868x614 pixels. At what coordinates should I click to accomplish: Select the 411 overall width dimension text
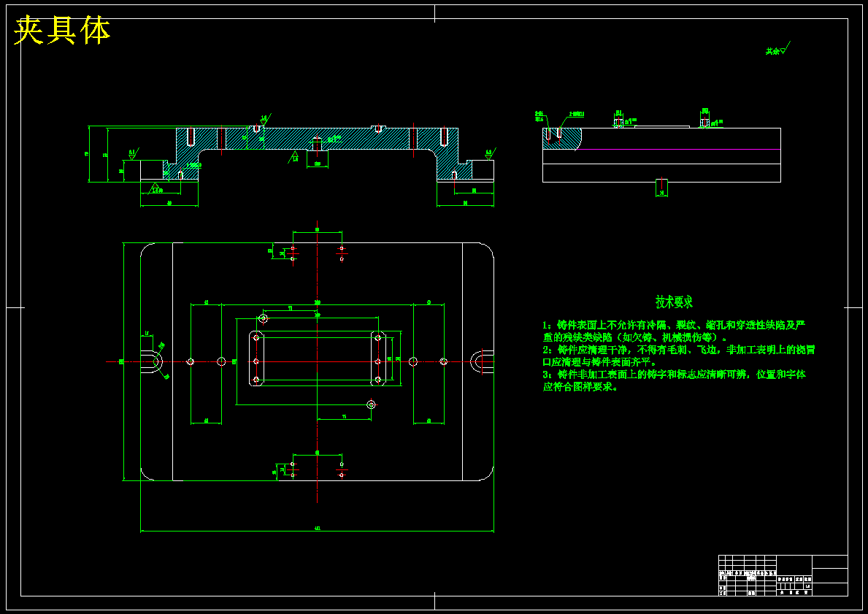(318, 529)
